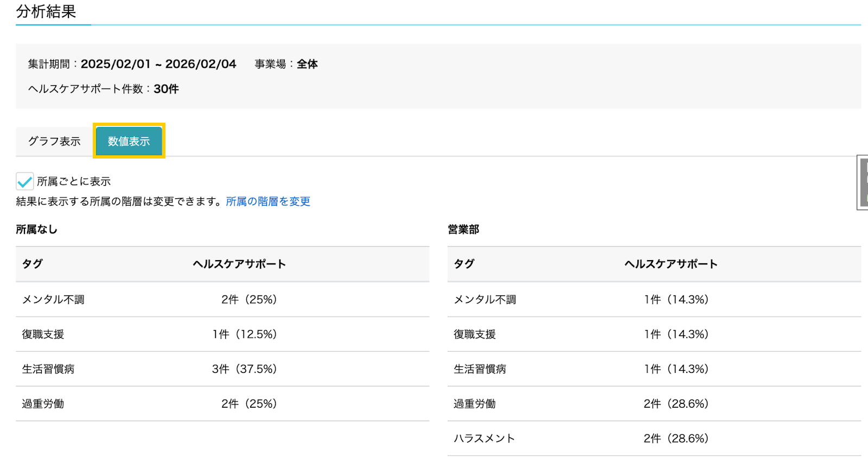
Task: Click 生活習慣病 in the 営業部 table
Action: point(480,369)
